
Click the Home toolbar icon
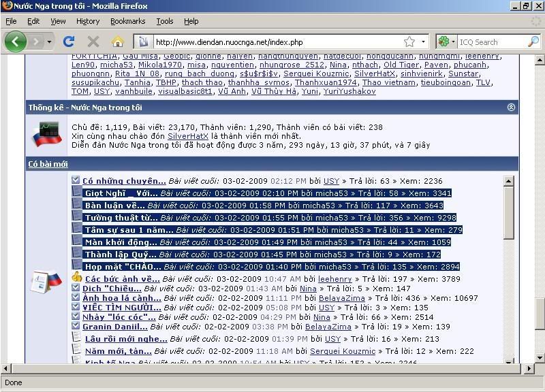pyautogui.click(x=118, y=42)
